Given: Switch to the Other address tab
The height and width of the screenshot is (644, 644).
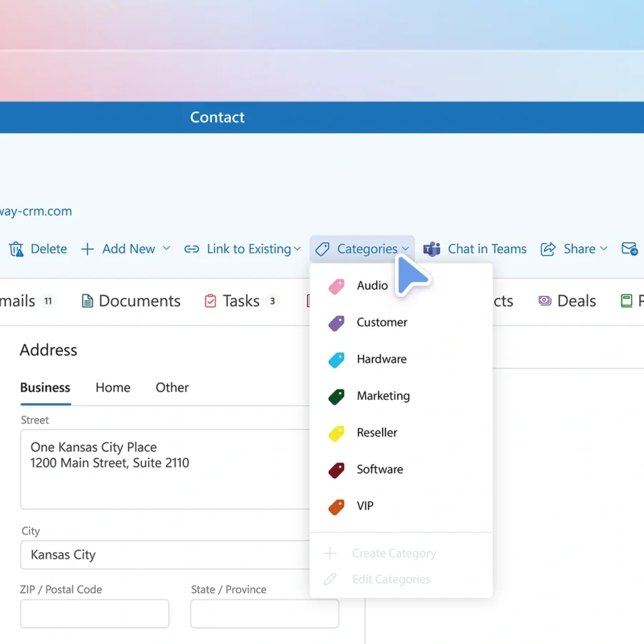Looking at the screenshot, I should pyautogui.click(x=172, y=387).
